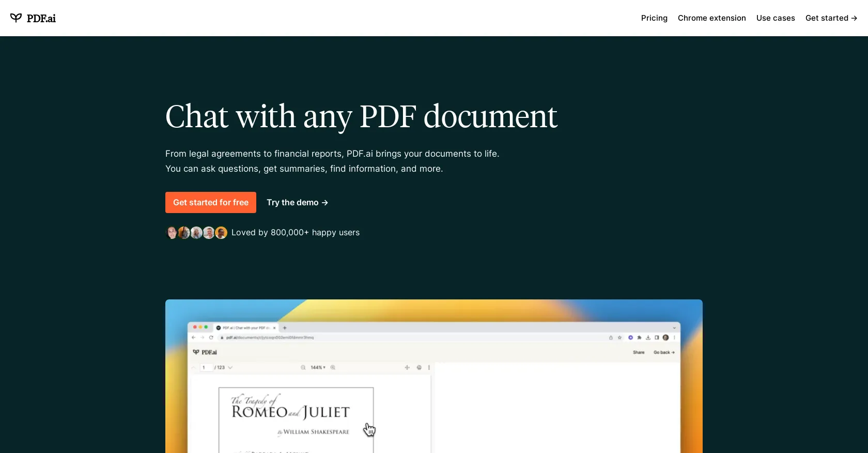Open the Use cases menu item
868x453 pixels.
point(776,18)
